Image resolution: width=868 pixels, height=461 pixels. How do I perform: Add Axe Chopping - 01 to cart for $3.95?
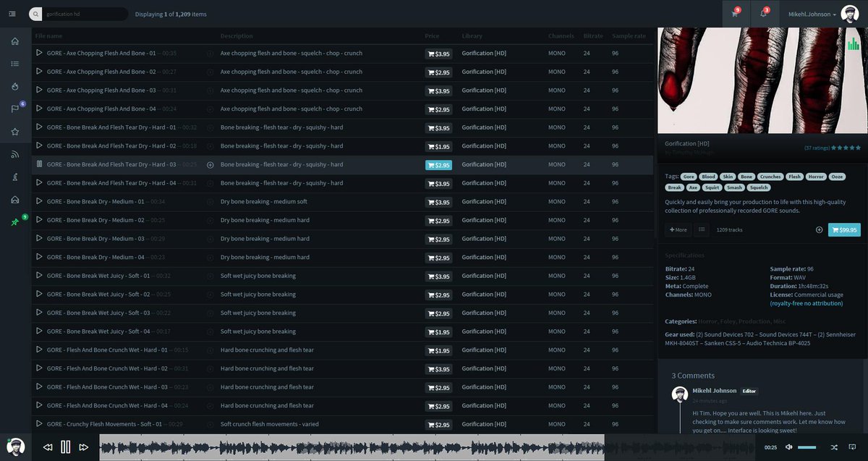438,54
